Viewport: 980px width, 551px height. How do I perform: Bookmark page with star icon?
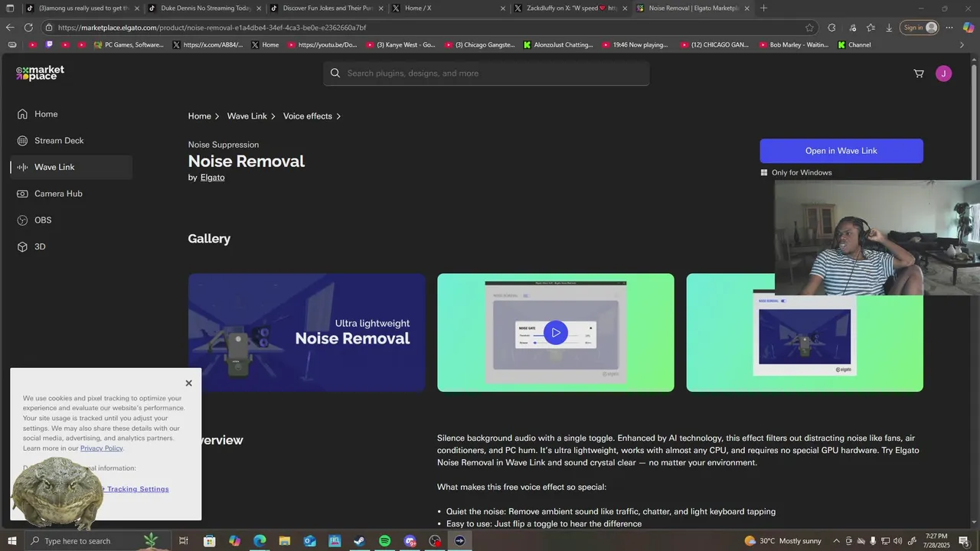809,28
